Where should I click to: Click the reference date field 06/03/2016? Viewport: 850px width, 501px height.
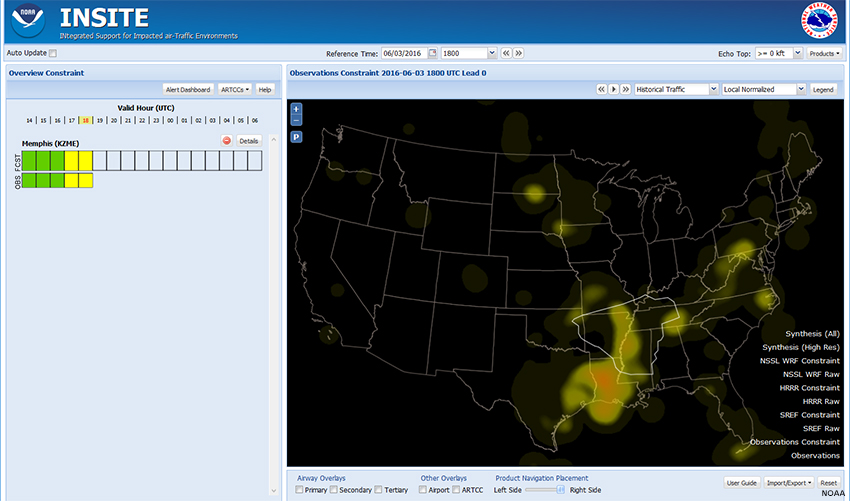coord(404,53)
